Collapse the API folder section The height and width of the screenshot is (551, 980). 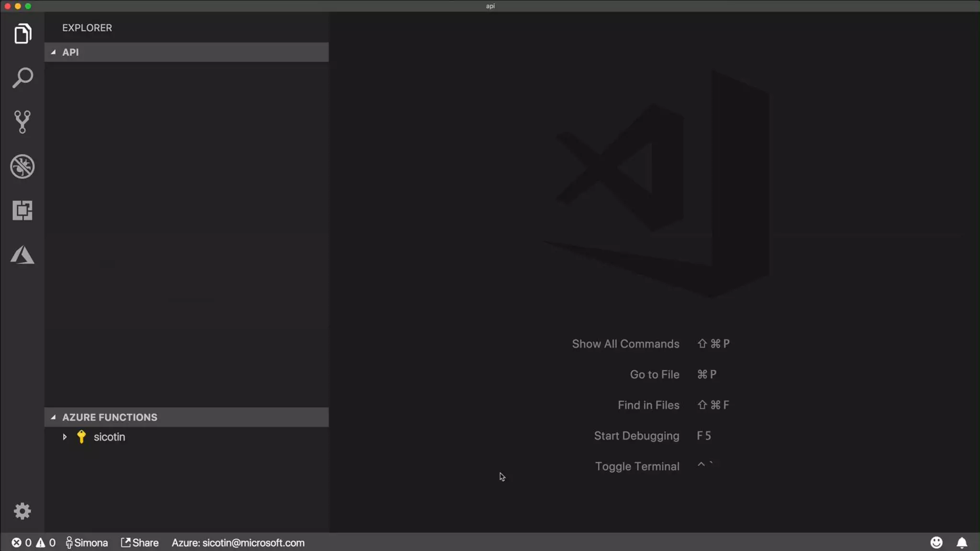coord(53,52)
